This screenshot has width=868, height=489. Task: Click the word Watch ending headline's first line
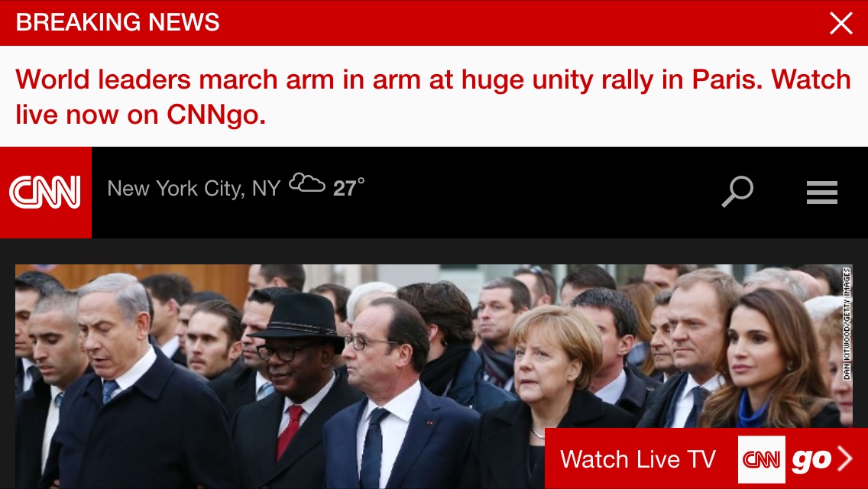(x=811, y=79)
